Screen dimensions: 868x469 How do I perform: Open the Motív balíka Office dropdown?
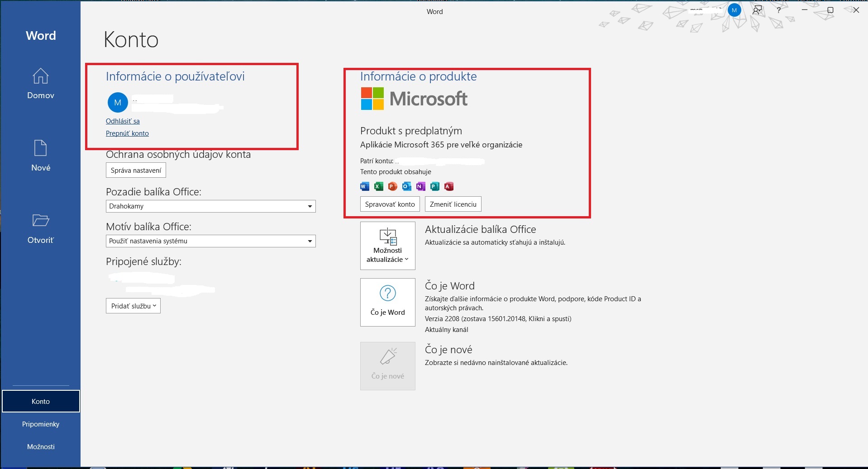point(211,241)
